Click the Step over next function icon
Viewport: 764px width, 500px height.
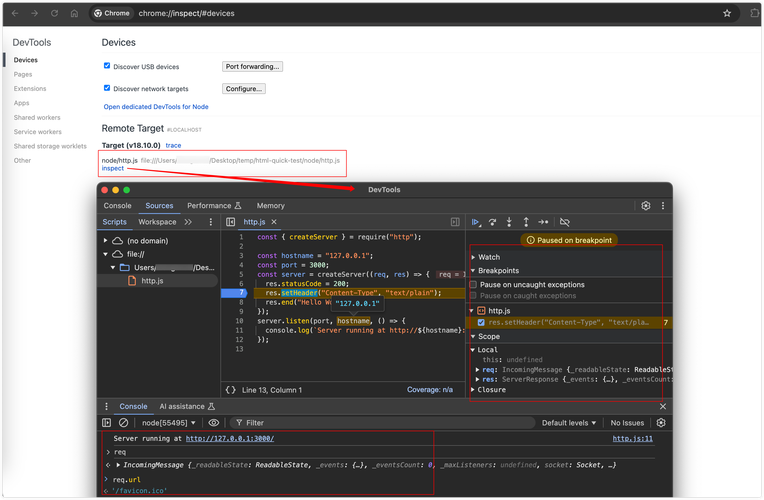tap(492, 222)
